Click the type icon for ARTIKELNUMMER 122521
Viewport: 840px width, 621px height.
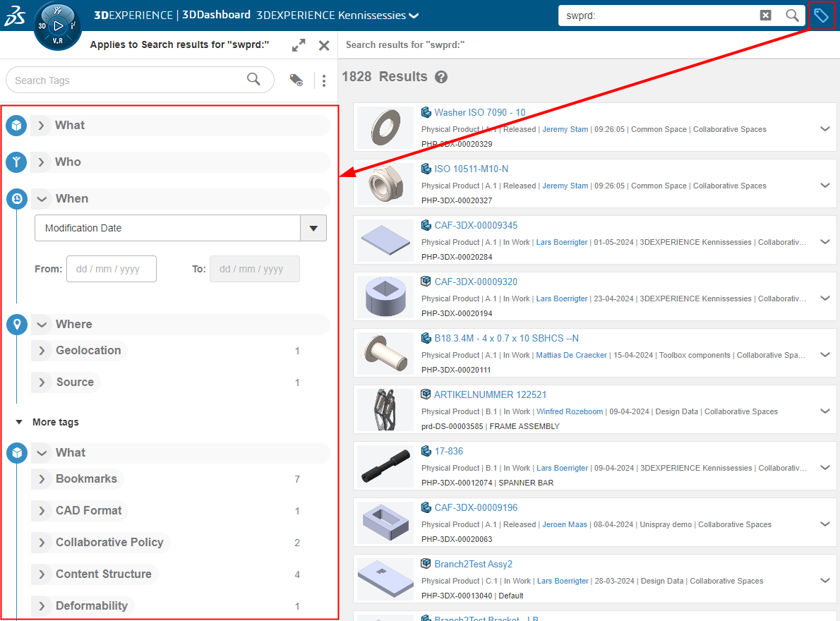426,394
